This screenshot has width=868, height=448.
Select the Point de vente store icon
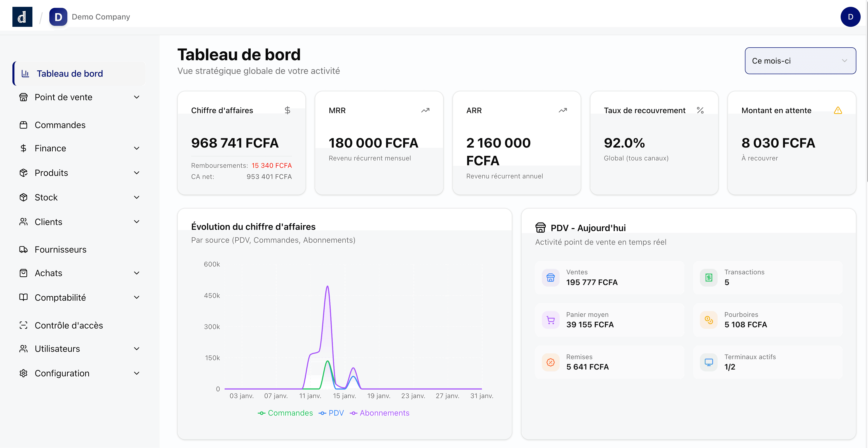tap(23, 97)
